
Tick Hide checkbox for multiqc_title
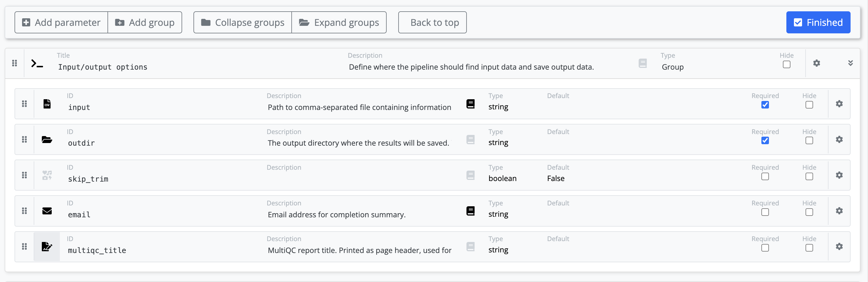(809, 248)
